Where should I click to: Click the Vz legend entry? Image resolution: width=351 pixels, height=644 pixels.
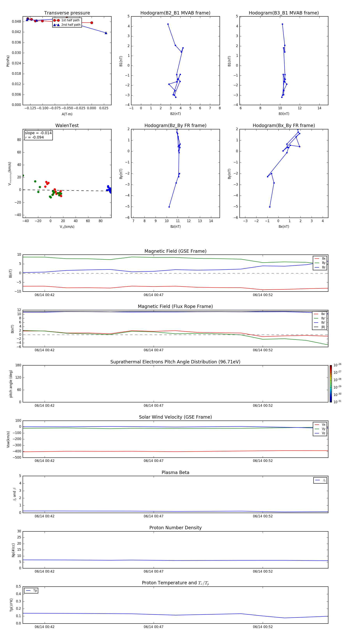[x=320, y=433]
